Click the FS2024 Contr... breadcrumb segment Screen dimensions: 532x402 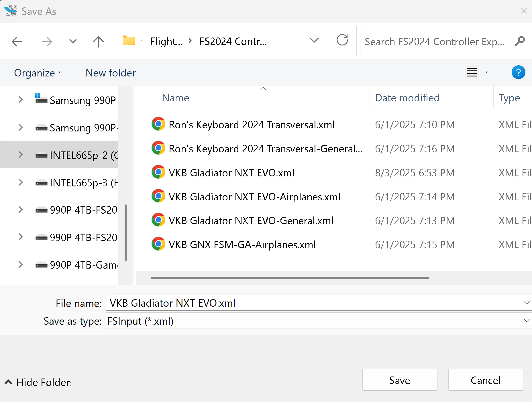233,42
